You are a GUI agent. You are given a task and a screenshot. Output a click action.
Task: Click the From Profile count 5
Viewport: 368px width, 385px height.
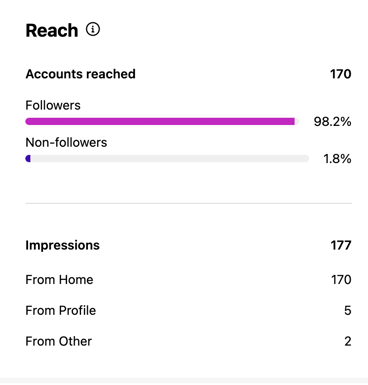click(x=348, y=311)
